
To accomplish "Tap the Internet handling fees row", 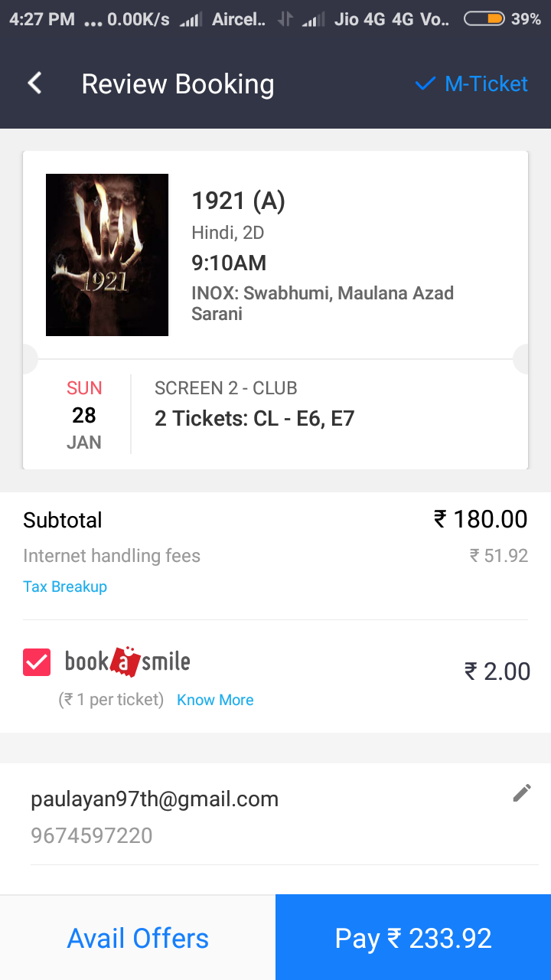I will [x=112, y=556].
